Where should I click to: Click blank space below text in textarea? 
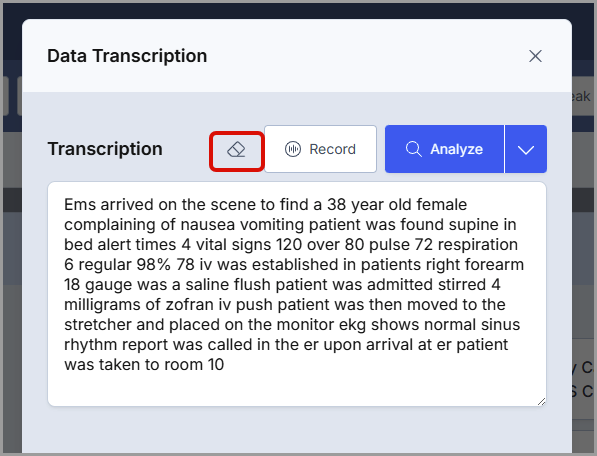point(297,389)
